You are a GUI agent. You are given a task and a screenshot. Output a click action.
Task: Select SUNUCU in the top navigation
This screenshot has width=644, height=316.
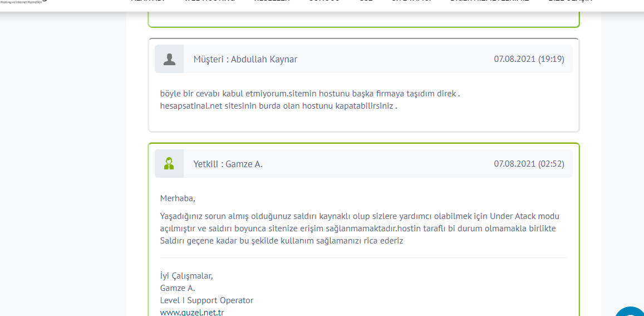coord(324,1)
